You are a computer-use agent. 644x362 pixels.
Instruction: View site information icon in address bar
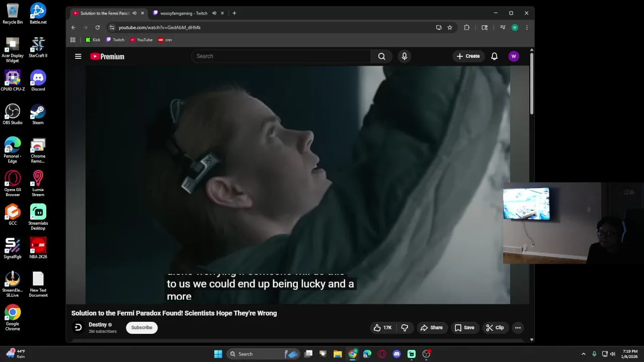coord(112,28)
